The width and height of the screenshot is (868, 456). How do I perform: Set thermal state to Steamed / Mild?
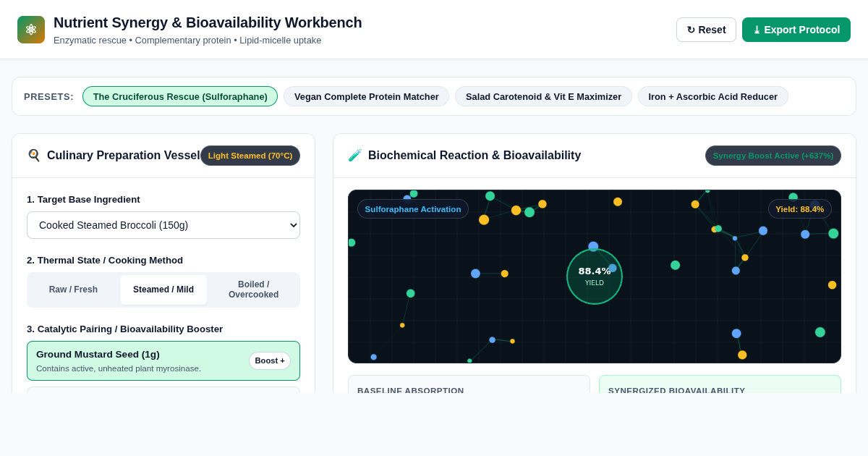pyautogui.click(x=163, y=290)
